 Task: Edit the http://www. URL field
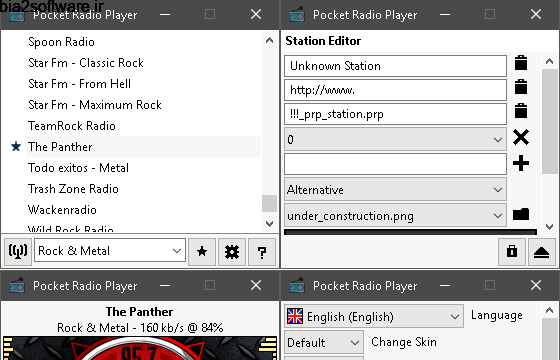395,90
